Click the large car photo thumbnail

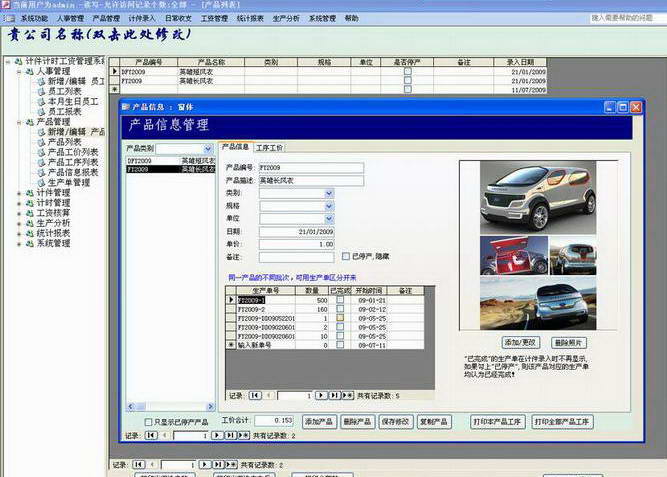point(539,197)
